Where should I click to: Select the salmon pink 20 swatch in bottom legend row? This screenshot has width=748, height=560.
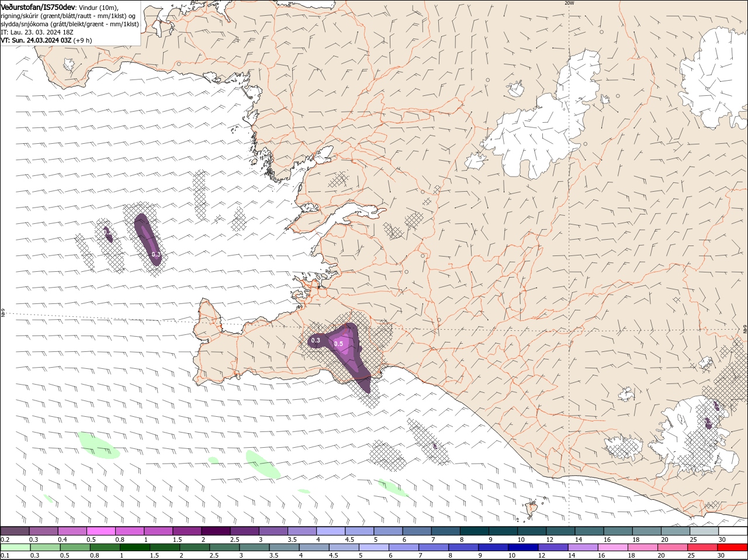pos(673,548)
